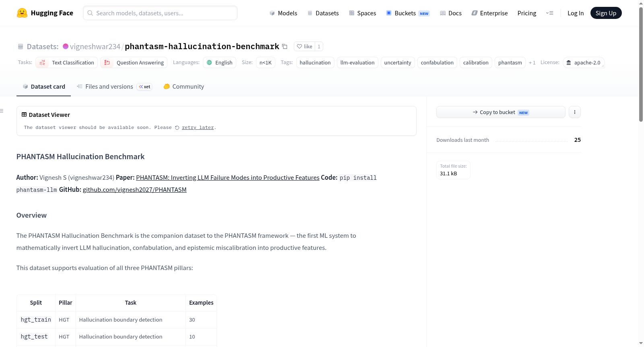
Task: Click the like count '1'
Action: point(319,46)
